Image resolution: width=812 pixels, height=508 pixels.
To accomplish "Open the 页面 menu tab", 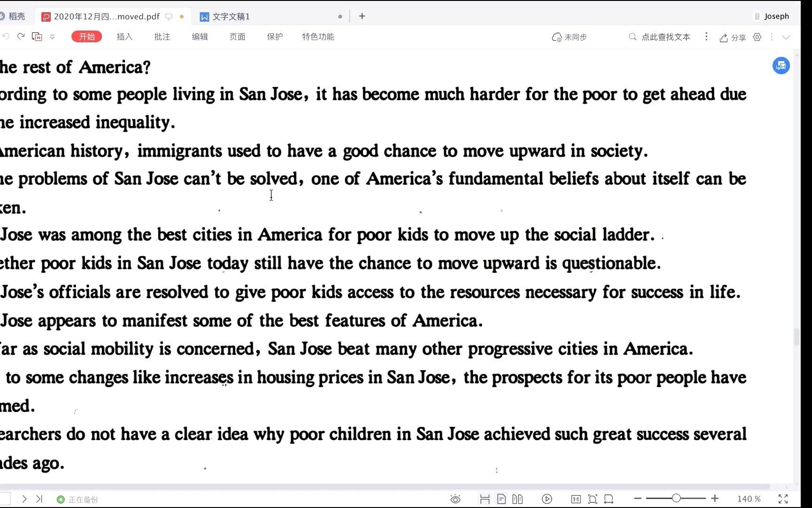I will [x=237, y=37].
